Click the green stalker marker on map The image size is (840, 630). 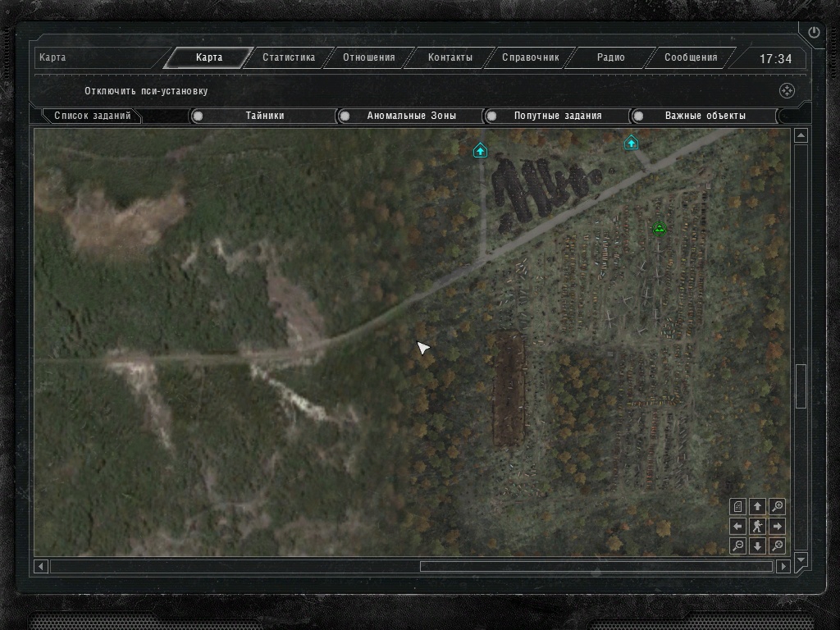[660, 230]
